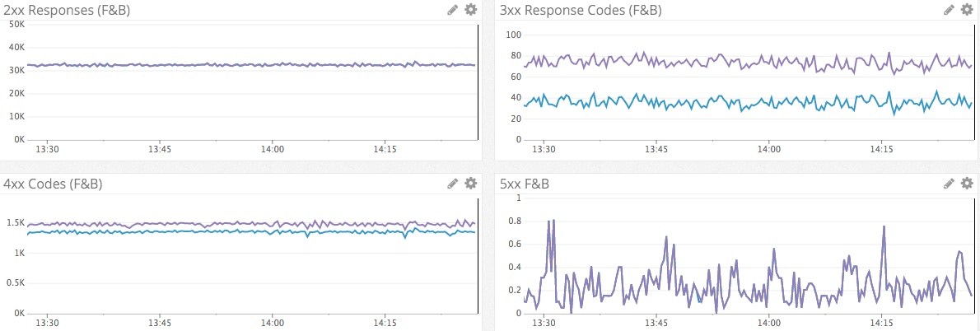Viewport: 980px width, 331px height.
Task: Click the pencil icon on 4xx Codes panel
Action: 453,184
